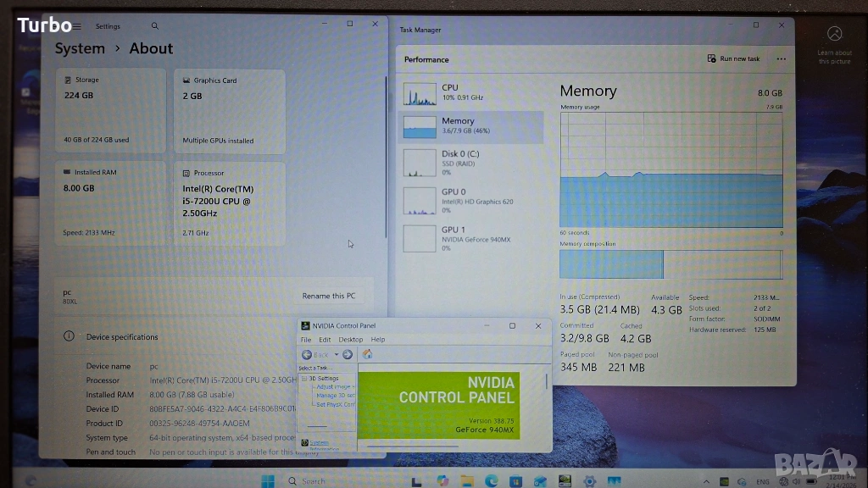Click Learn about this picture desktop icon

(x=835, y=46)
